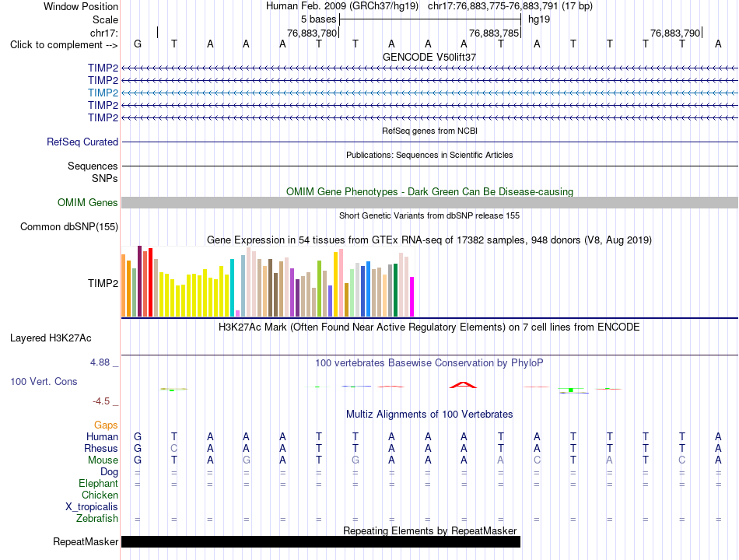This screenshot has width=739, height=560.
Task: Click the 76,883,790 ruler position
Action: (x=675, y=33)
